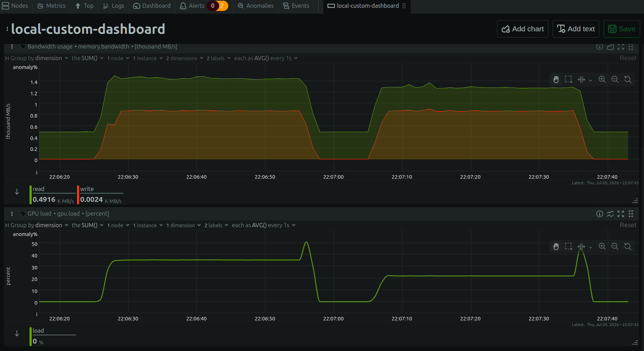Click the drag grip on Bandwidth usage chart
Screen dimensions: 644x351
coord(631,47)
